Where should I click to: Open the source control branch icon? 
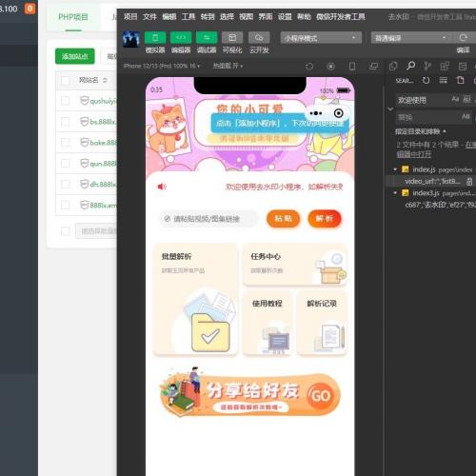pyautogui.click(x=427, y=66)
